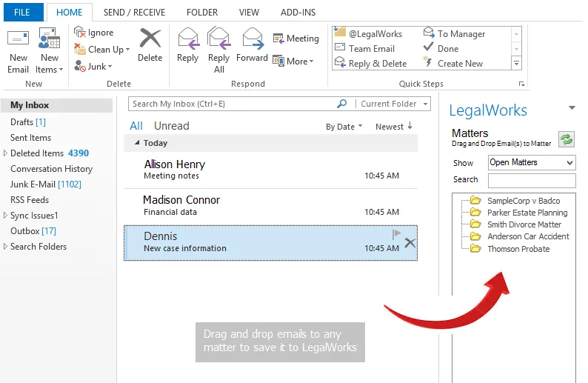The width and height of the screenshot is (588, 383).
Task: Reply with a Meeting
Action: coord(296,39)
